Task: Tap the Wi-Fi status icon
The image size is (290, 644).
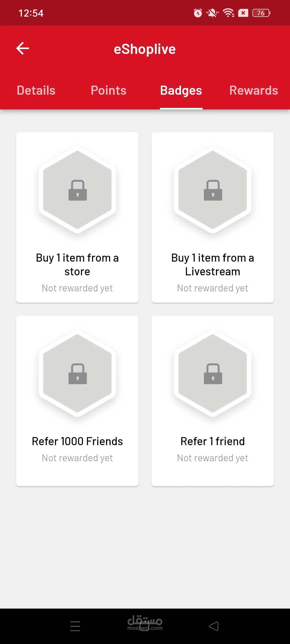Action: point(229,13)
